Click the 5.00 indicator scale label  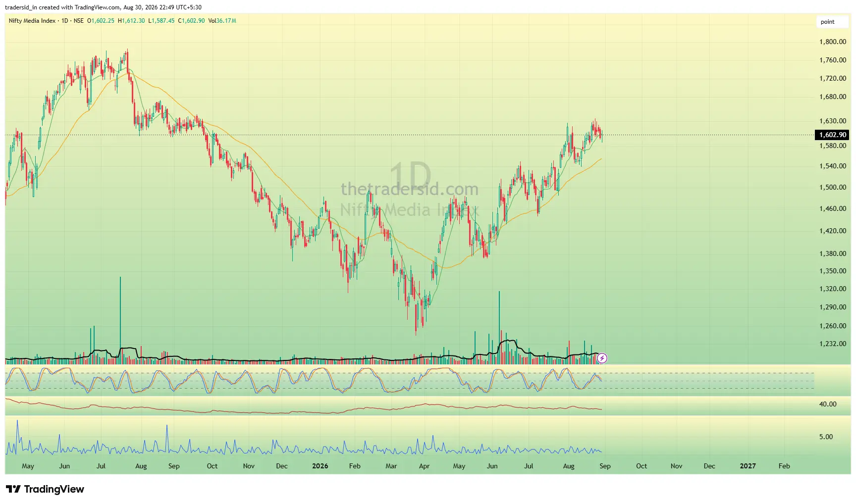pyautogui.click(x=826, y=437)
